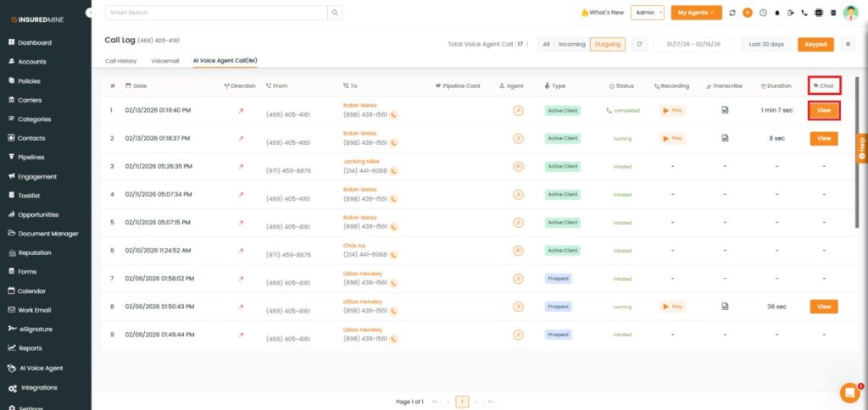
Task: Switch to the Voicemail tab
Action: pos(165,61)
